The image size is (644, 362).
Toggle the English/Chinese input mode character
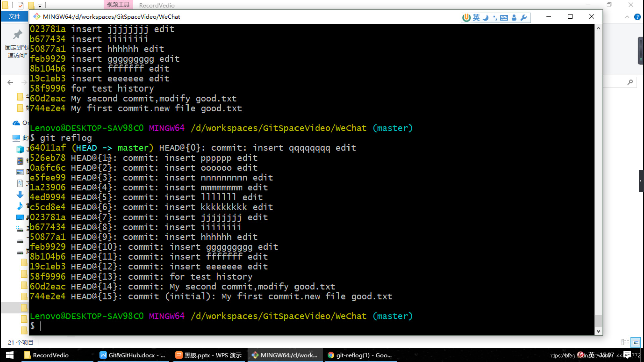476,17
